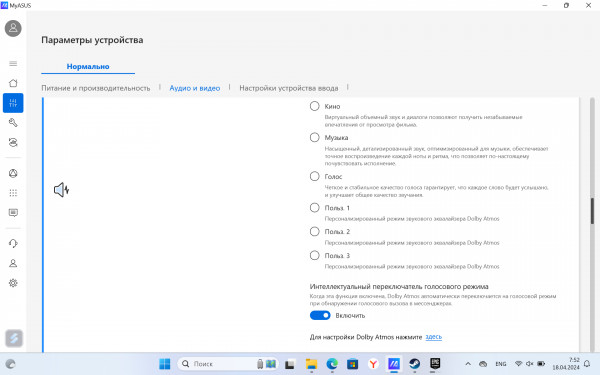The width and height of the screenshot is (600, 375).
Task: Launch Epic Games from the taskbar
Action: click(435, 364)
